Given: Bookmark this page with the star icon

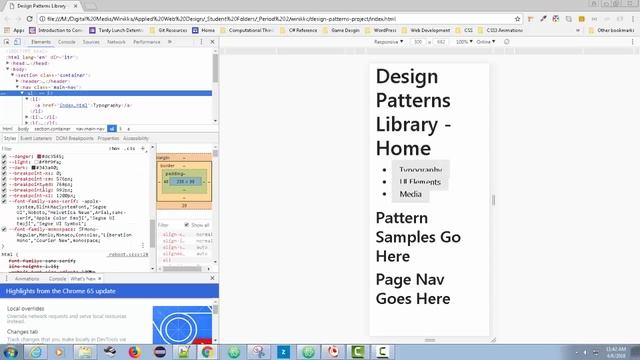Looking at the screenshot, I should pyautogui.click(x=518, y=19).
